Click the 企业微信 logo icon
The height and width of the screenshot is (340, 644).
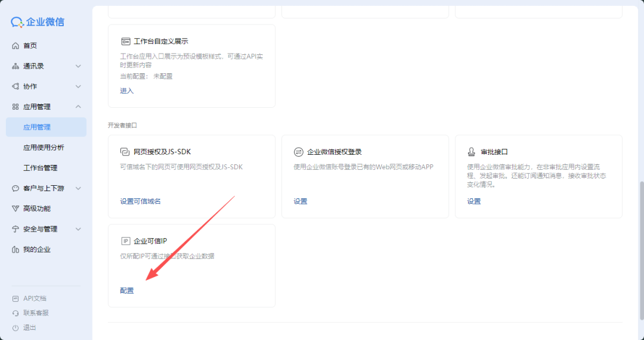[17, 22]
